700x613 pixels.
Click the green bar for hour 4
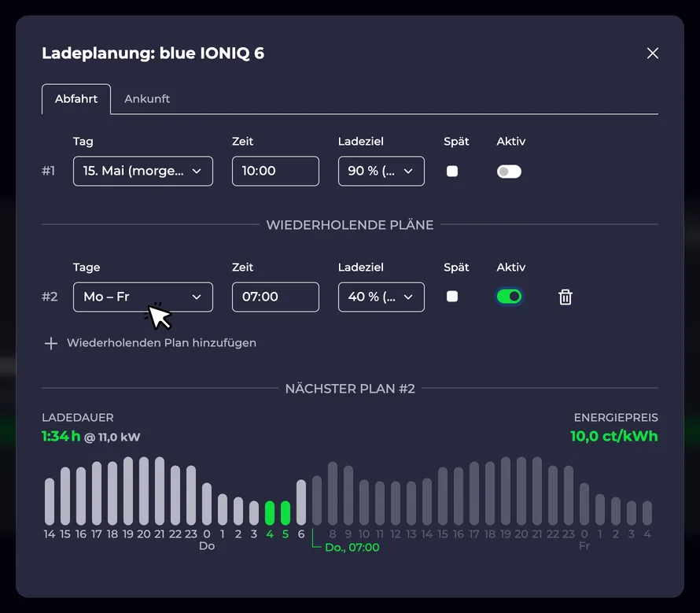[x=270, y=512]
